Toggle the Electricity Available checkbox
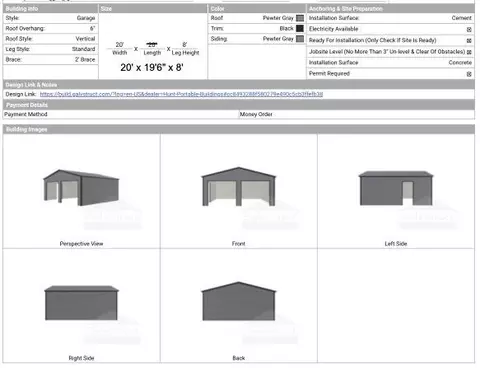 point(469,30)
